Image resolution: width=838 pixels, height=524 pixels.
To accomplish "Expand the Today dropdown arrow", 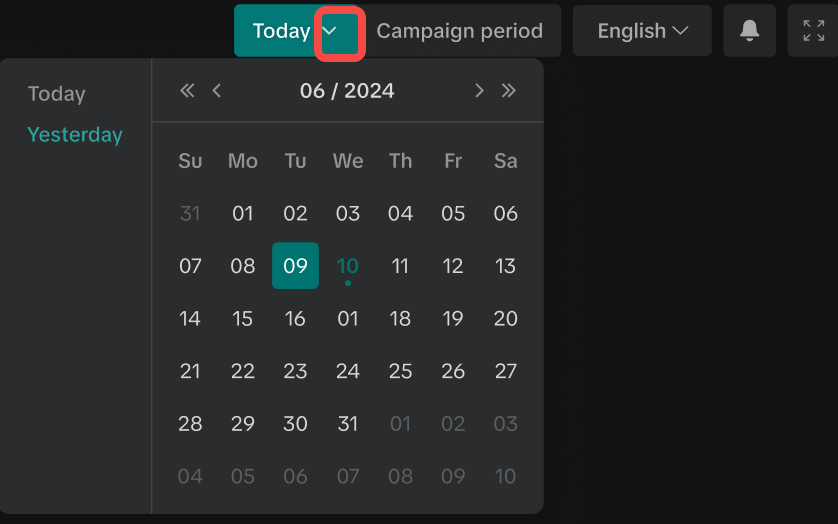I will pyautogui.click(x=340, y=31).
